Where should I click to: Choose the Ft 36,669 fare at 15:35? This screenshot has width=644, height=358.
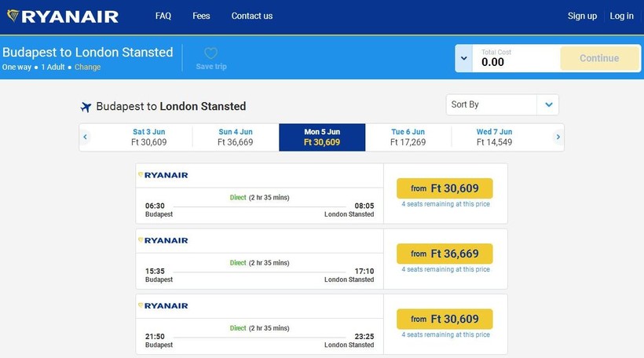pyautogui.click(x=445, y=254)
